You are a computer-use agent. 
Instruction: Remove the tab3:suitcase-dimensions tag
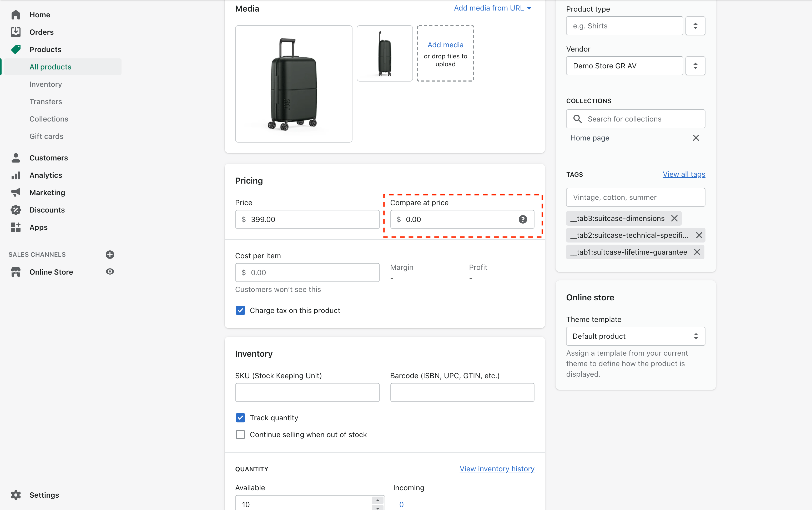[674, 218]
